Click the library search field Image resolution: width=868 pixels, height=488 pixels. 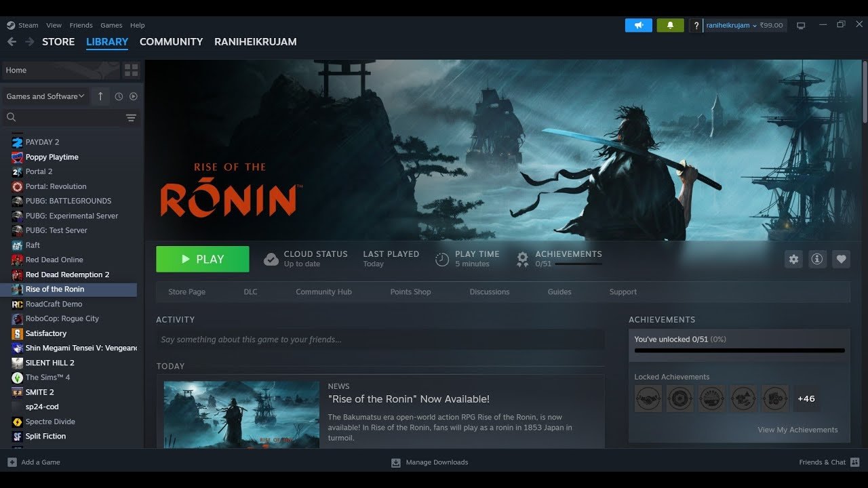(x=71, y=118)
